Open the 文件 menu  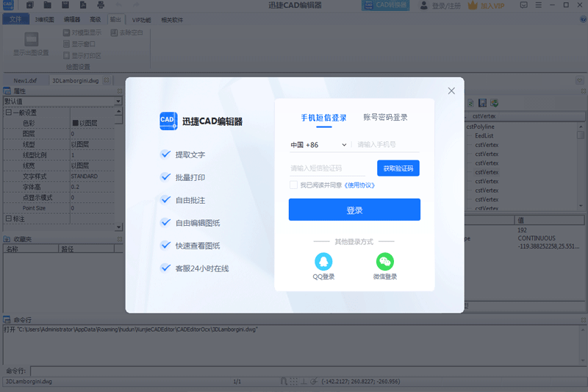15,19
